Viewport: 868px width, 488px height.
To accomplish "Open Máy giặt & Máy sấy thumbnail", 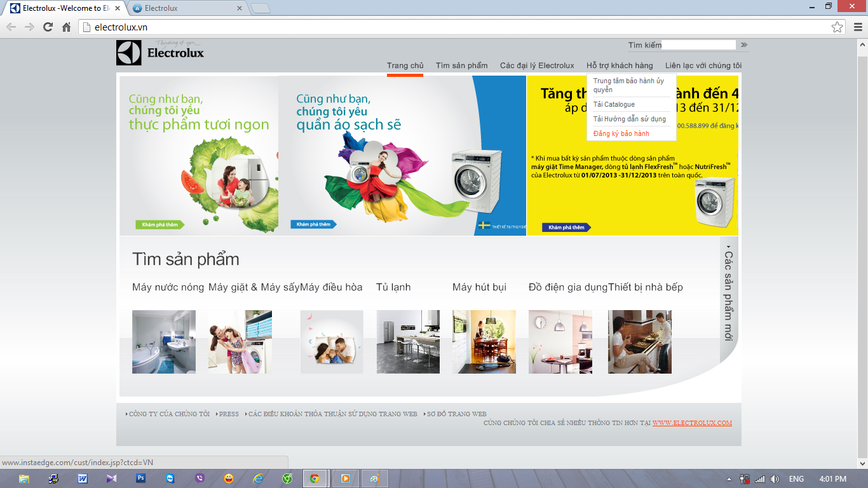I will pos(240,342).
